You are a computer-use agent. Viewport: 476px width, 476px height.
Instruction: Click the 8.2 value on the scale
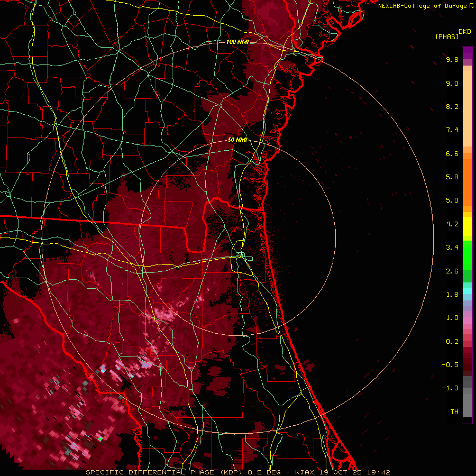coord(452,106)
